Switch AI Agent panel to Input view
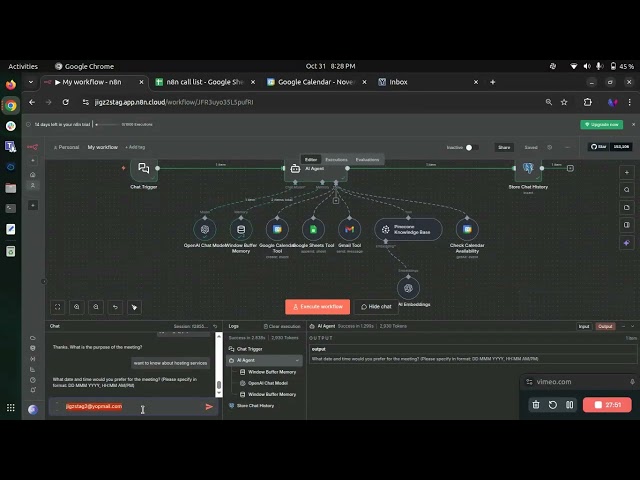The image size is (640, 480). [x=584, y=326]
